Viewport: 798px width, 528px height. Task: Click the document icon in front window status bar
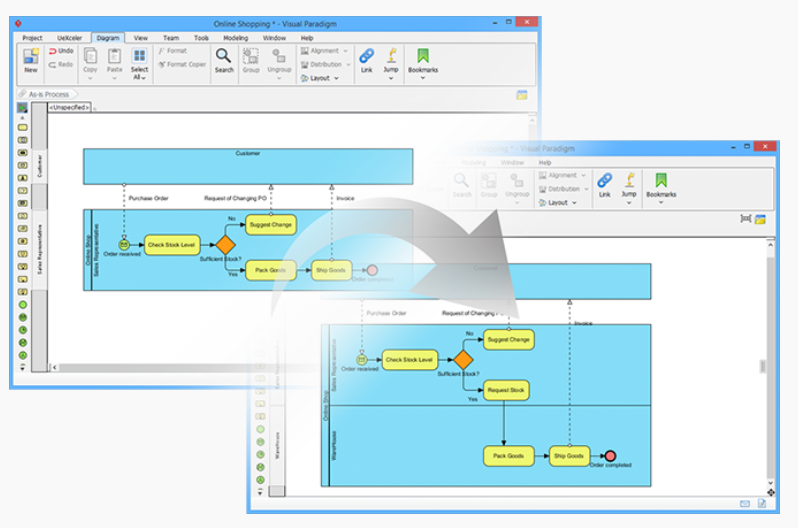(x=762, y=504)
